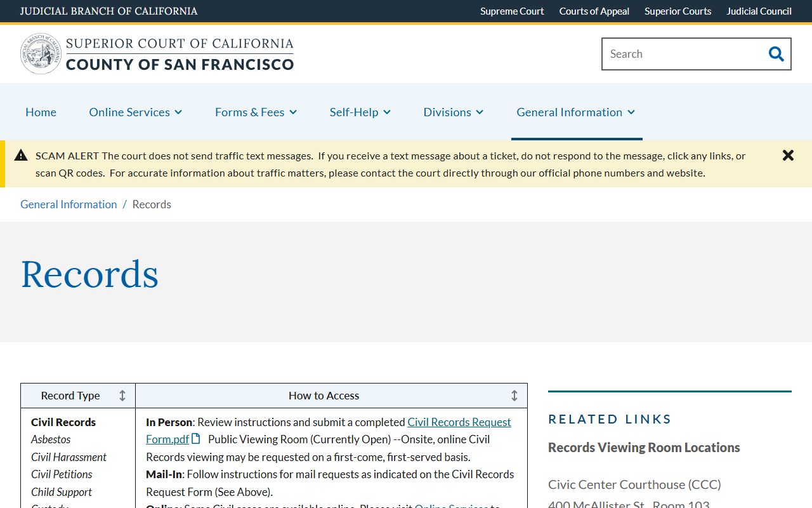Click the court seal logo
The height and width of the screenshot is (508, 812).
(41, 54)
